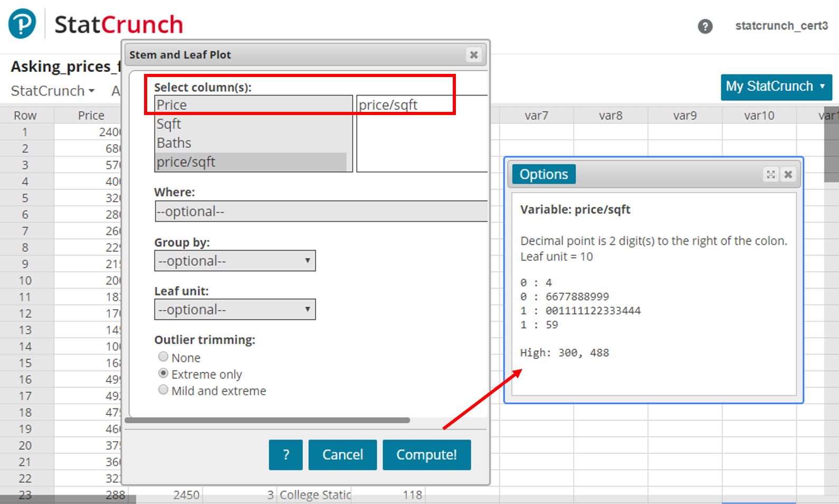Image resolution: width=839 pixels, height=504 pixels.
Task: Close the Stem and Leaf Plot dialog
Action: (x=474, y=54)
